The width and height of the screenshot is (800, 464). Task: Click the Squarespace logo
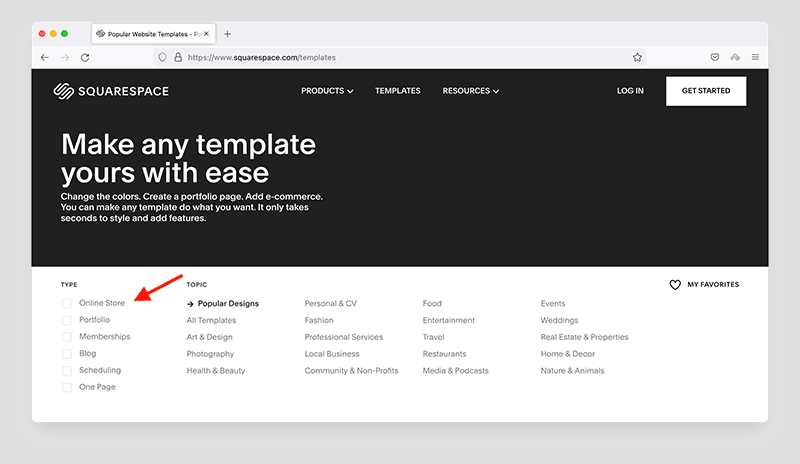point(111,91)
